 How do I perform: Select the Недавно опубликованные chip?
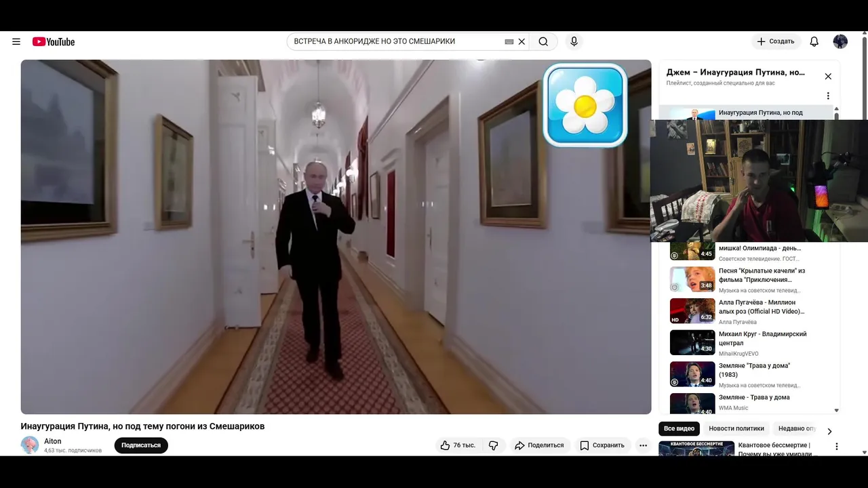[796, 428]
